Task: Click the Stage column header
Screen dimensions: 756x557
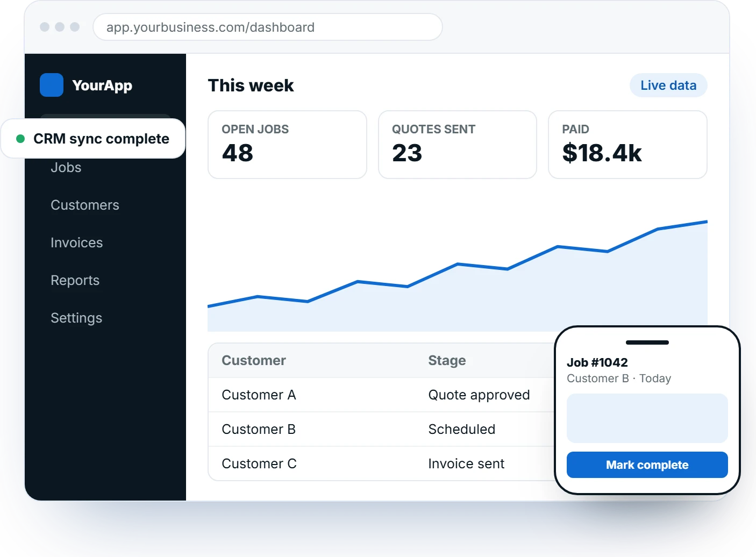Action: (447, 360)
